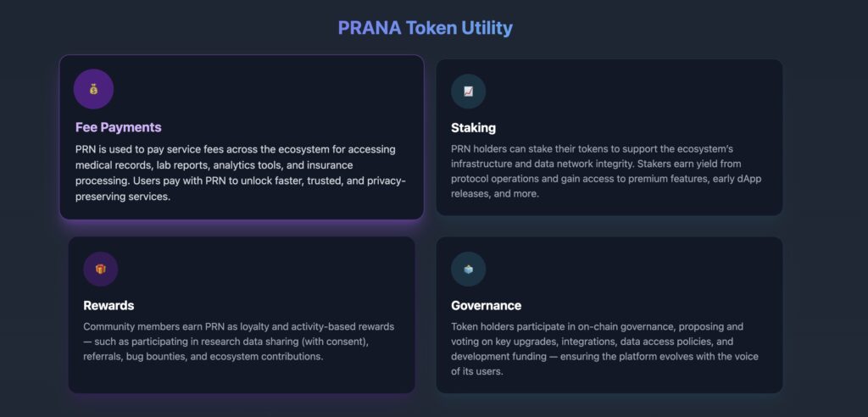This screenshot has height=417, width=868.
Task: Click the chart icon above Staking
Action: tap(468, 92)
